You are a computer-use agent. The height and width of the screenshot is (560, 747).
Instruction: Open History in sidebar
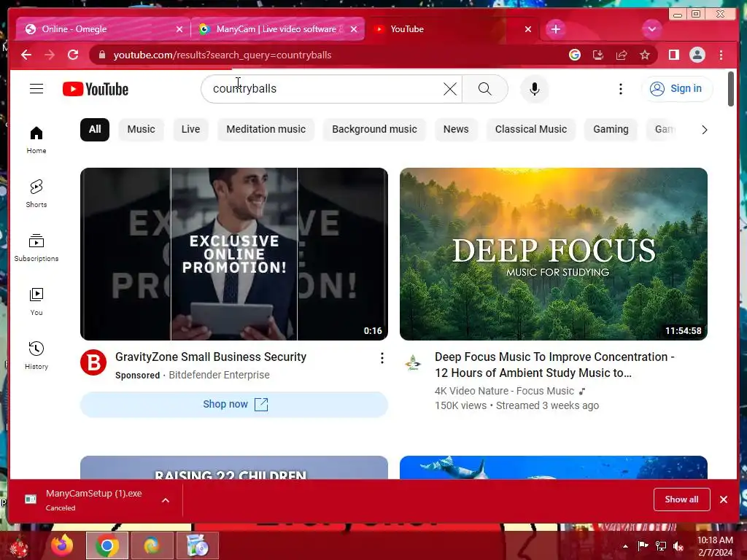click(x=36, y=356)
